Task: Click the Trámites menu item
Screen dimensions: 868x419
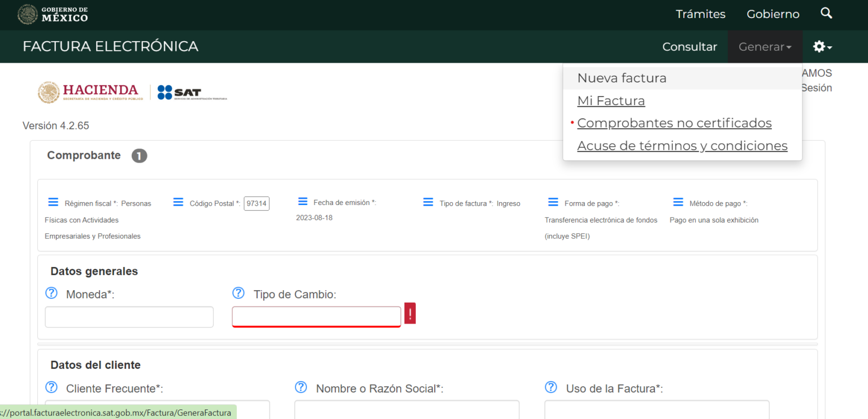Action: (x=700, y=14)
